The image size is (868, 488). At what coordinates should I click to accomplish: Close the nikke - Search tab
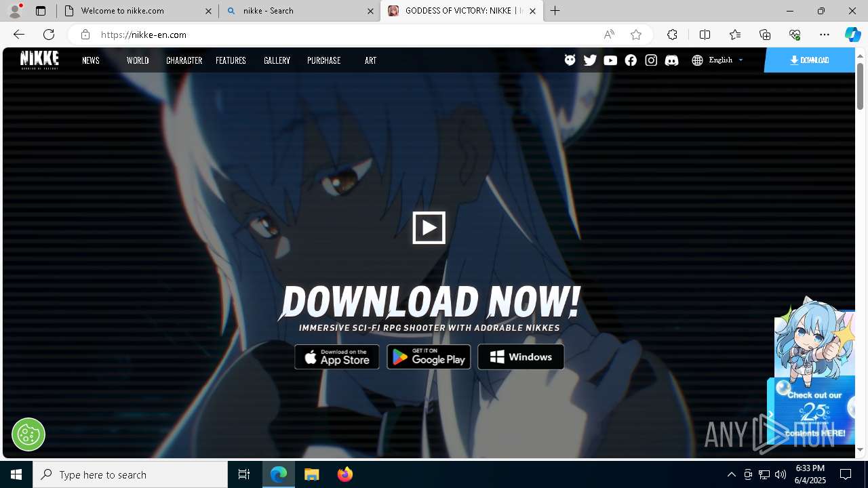pos(370,11)
